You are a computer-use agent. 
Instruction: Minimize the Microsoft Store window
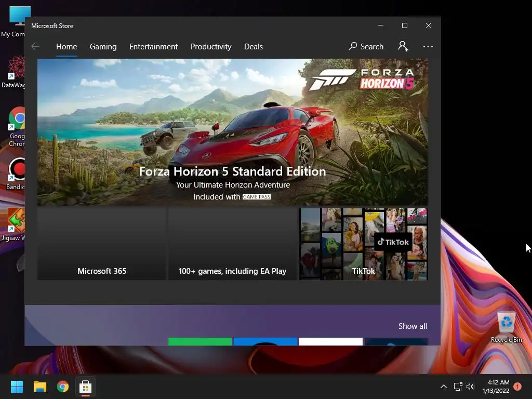[x=381, y=25]
